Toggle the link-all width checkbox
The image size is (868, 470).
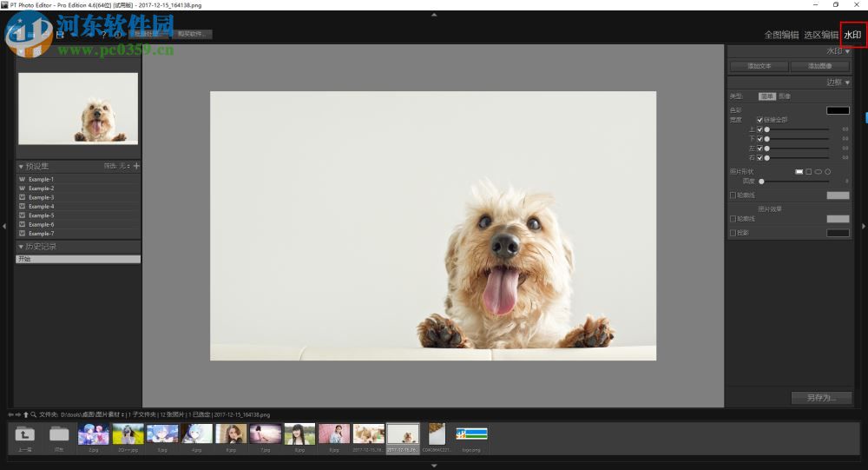click(x=759, y=120)
